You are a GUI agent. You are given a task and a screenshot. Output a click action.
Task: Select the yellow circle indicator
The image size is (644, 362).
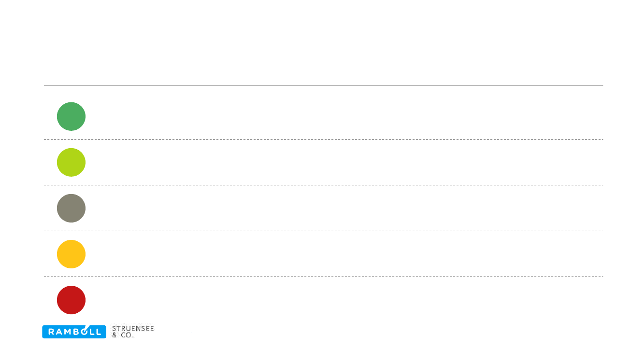click(71, 254)
